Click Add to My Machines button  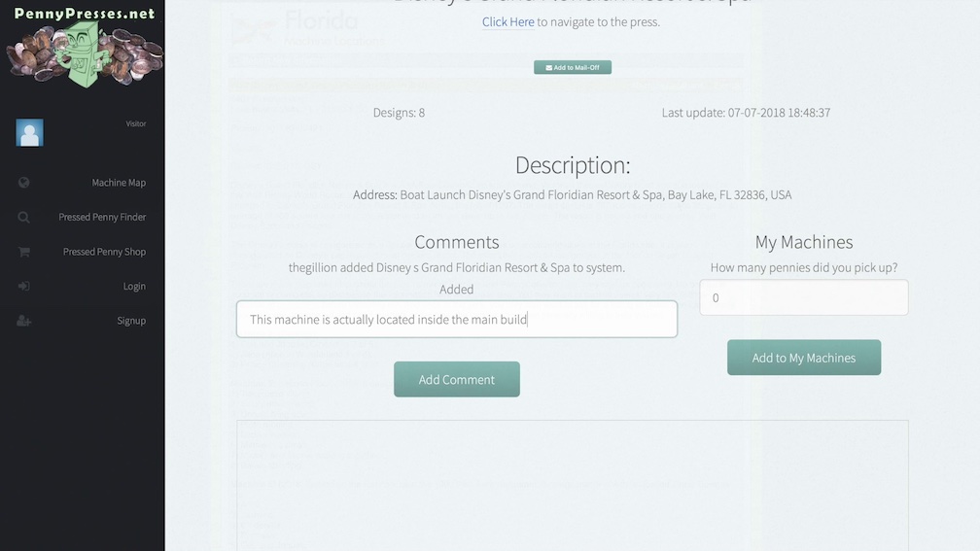tap(803, 358)
